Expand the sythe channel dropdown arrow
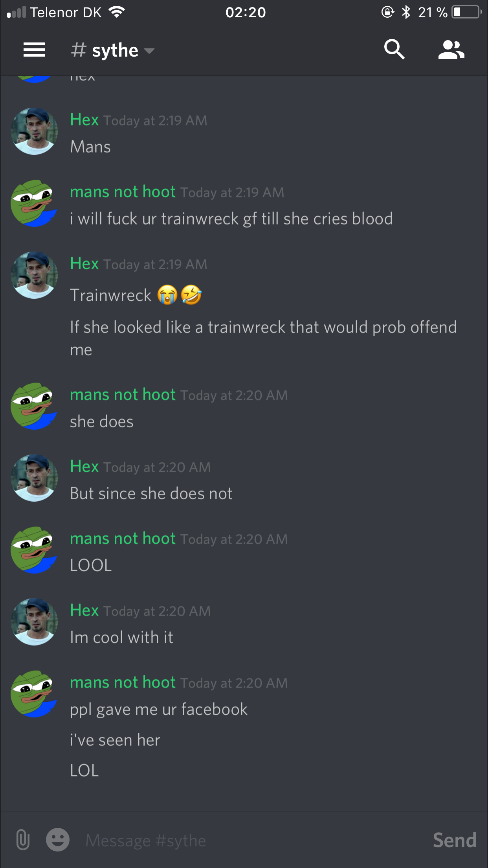 coord(149,51)
